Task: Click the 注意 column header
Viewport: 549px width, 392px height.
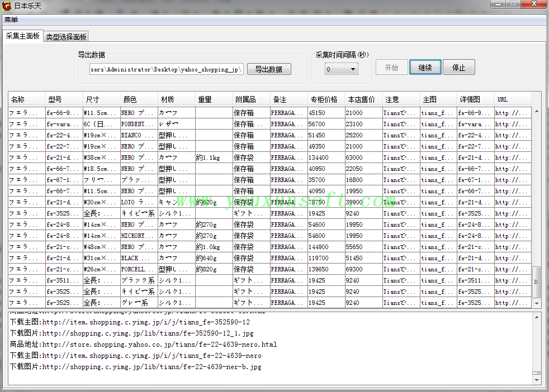Action: click(401, 99)
